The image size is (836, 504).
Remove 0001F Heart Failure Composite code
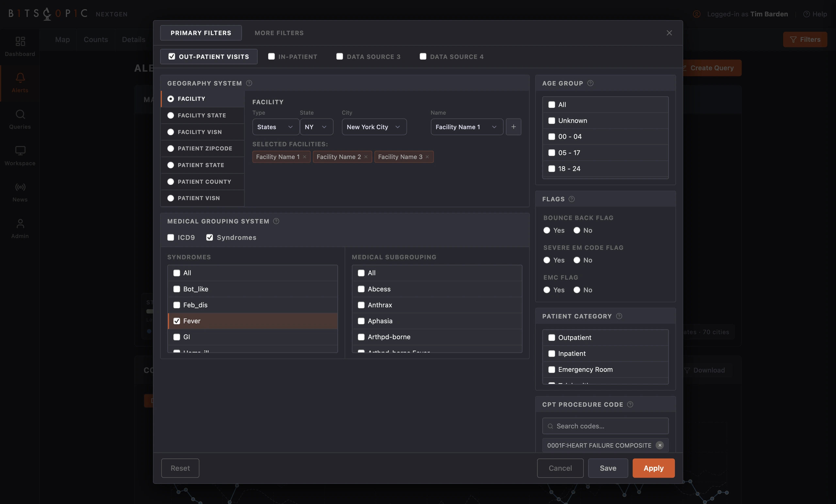660,445
